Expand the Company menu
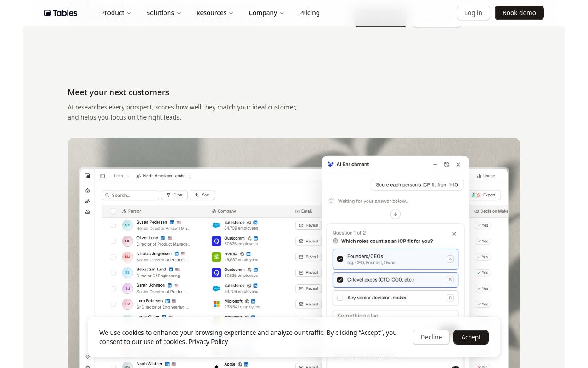This screenshot has width=588, height=368. point(266,13)
